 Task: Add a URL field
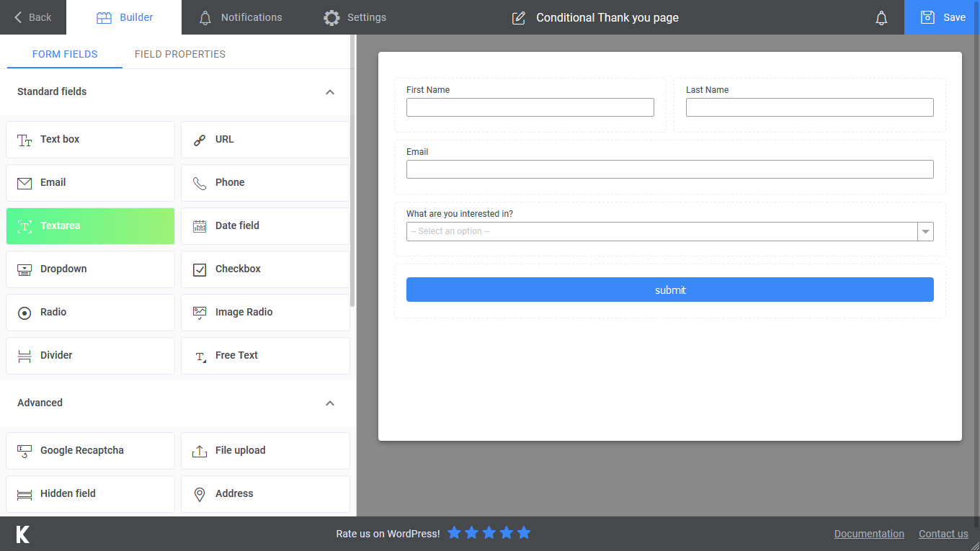coord(265,140)
